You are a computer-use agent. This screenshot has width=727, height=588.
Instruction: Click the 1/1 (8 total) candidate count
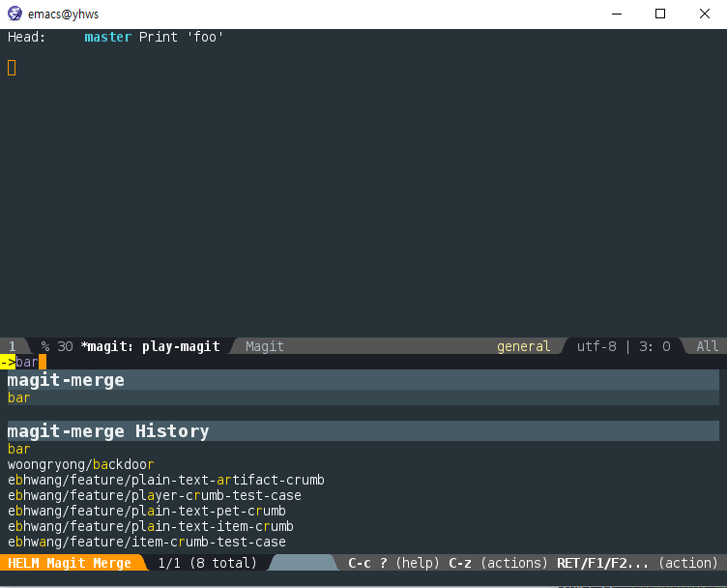207,563
